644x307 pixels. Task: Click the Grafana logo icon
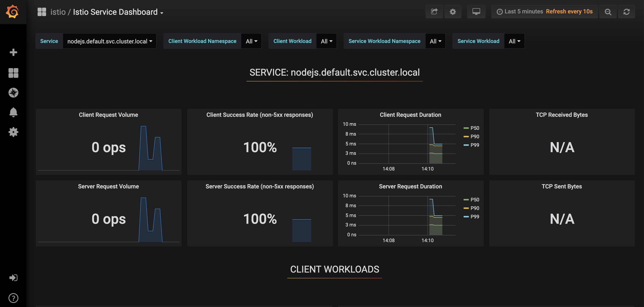tap(13, 11)
